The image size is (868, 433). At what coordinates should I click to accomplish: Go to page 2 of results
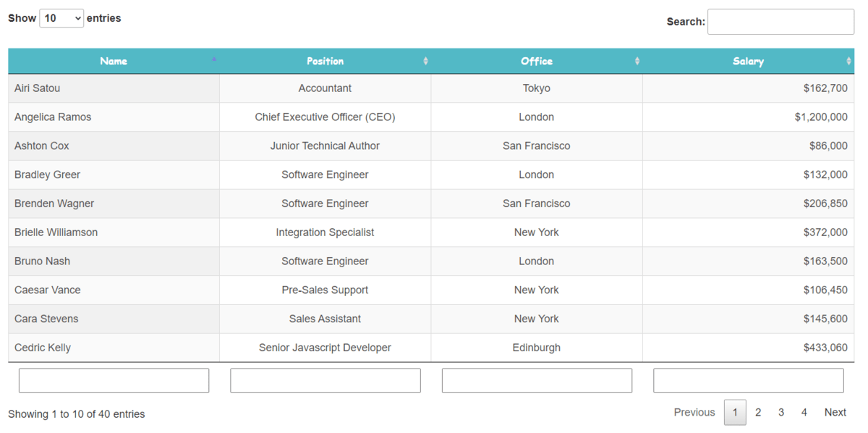point(758,413)
